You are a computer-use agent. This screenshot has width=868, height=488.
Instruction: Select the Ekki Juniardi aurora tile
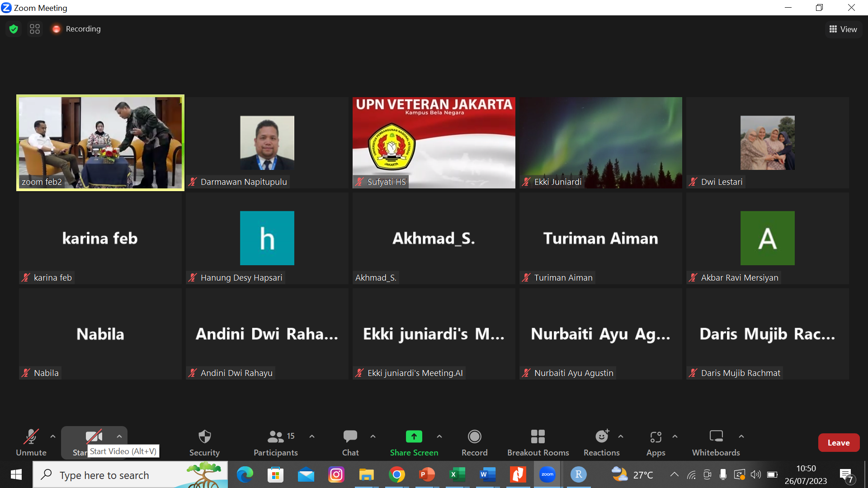(601, 143)
